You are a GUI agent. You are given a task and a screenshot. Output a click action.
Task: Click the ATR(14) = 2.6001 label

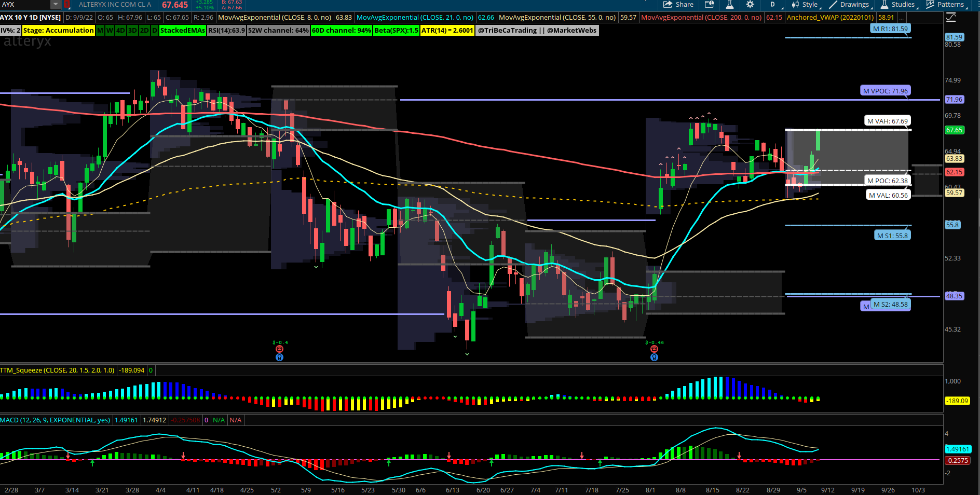(x=447, y=31)
